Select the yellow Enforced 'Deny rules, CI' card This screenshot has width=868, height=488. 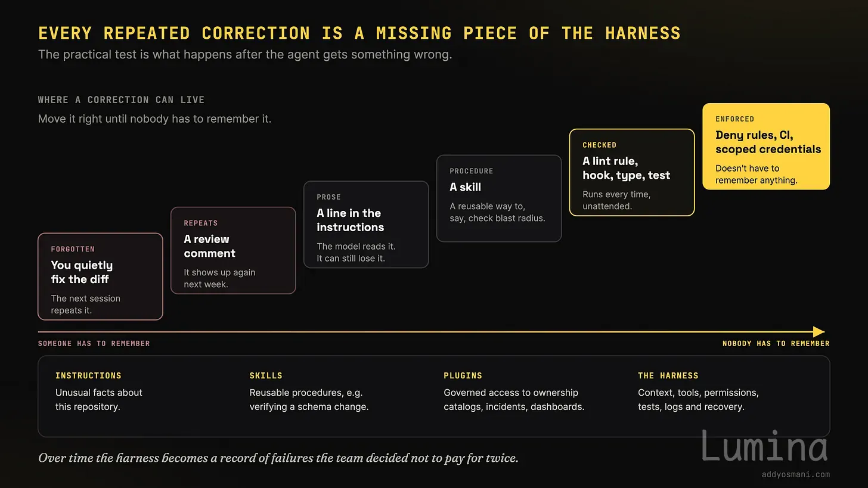pos(766,147)
